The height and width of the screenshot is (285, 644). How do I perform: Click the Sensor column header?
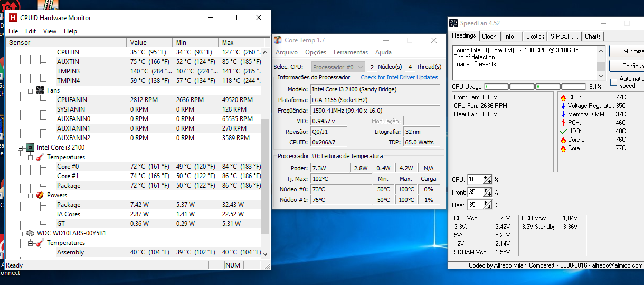pyautogui.click(x=67, y=42)
